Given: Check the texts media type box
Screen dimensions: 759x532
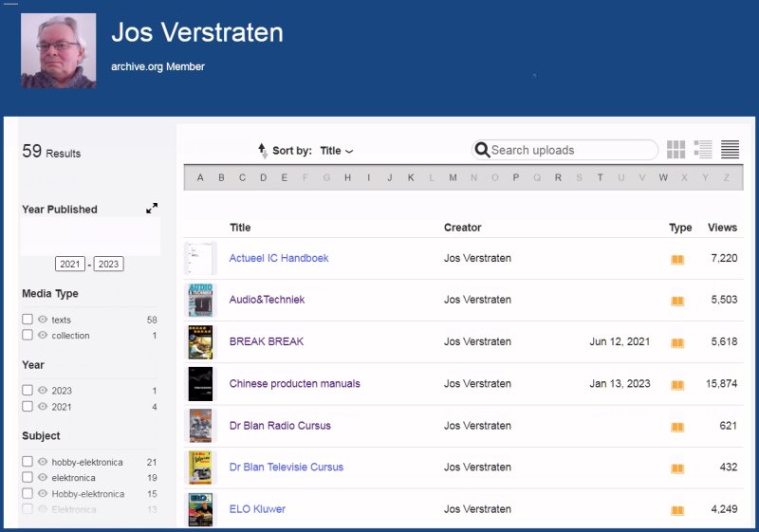Looking at the screenshot, I should 28,320.
